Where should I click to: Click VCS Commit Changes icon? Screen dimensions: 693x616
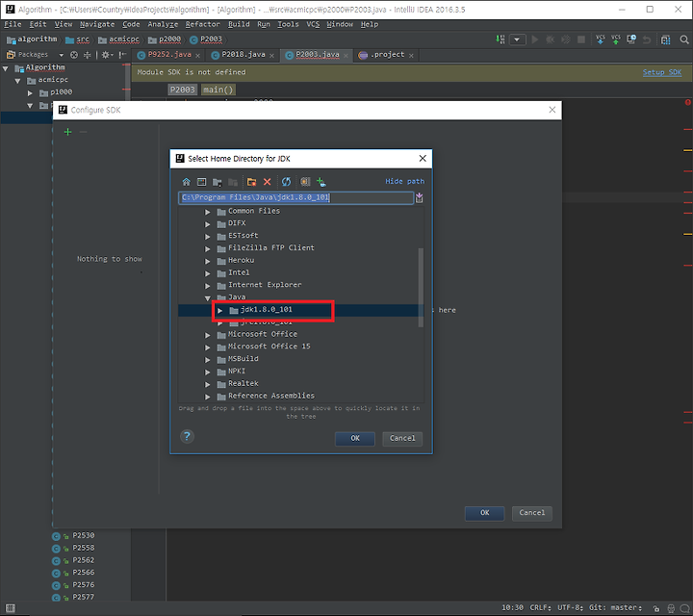click(616, 39)
